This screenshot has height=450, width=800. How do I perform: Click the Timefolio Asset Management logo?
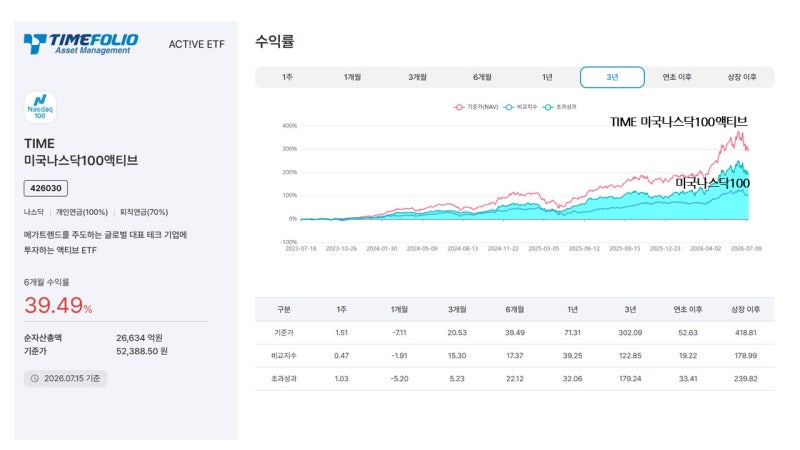tap(81, 44)
